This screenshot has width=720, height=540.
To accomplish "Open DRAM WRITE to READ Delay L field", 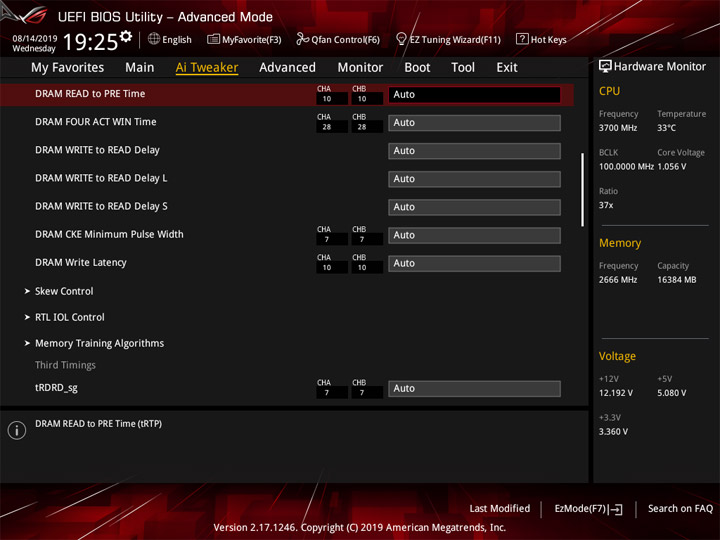I will [x=474, y=179].
